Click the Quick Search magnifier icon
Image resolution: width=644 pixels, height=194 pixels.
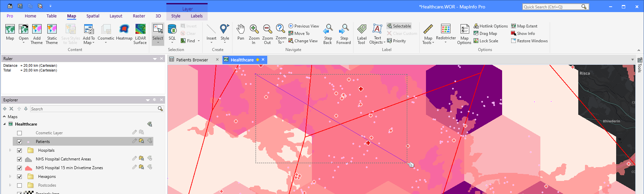(x=584, y=7)
